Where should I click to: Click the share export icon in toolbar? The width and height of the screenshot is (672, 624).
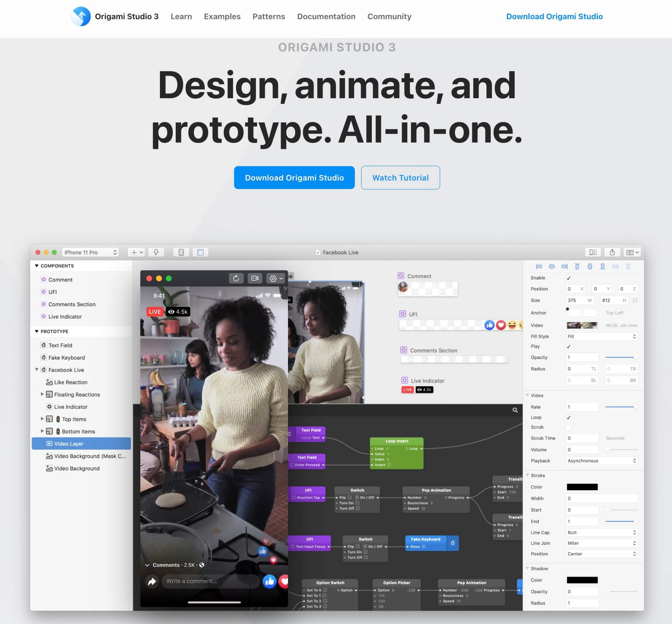pyautogui.click(x=612, y=252)
